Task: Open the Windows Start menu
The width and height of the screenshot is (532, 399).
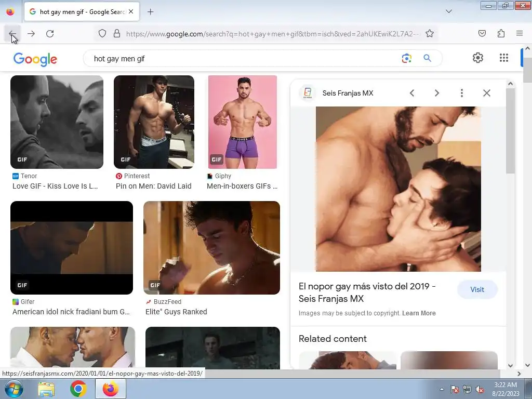Action: pyautogui.click(x=14, y=389)
